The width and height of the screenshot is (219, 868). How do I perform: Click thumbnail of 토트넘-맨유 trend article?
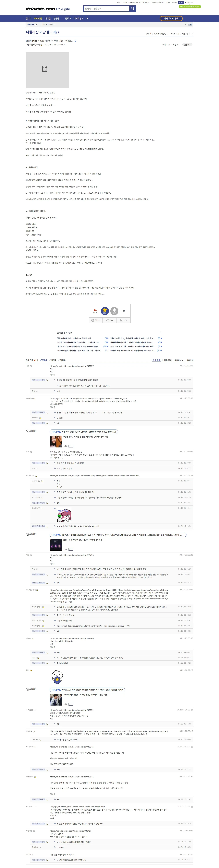pos(56,699)
